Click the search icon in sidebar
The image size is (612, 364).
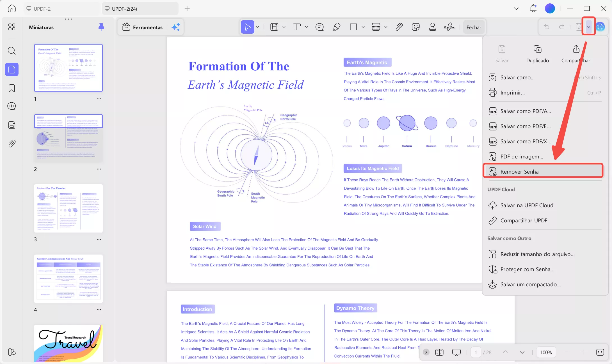pos(12,51)
